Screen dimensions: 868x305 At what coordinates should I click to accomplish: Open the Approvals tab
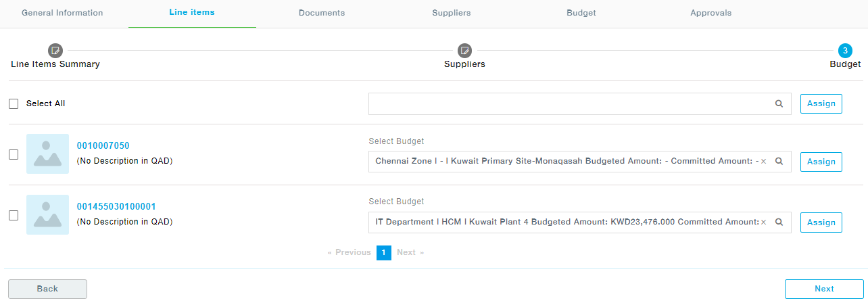click(710, 13)
